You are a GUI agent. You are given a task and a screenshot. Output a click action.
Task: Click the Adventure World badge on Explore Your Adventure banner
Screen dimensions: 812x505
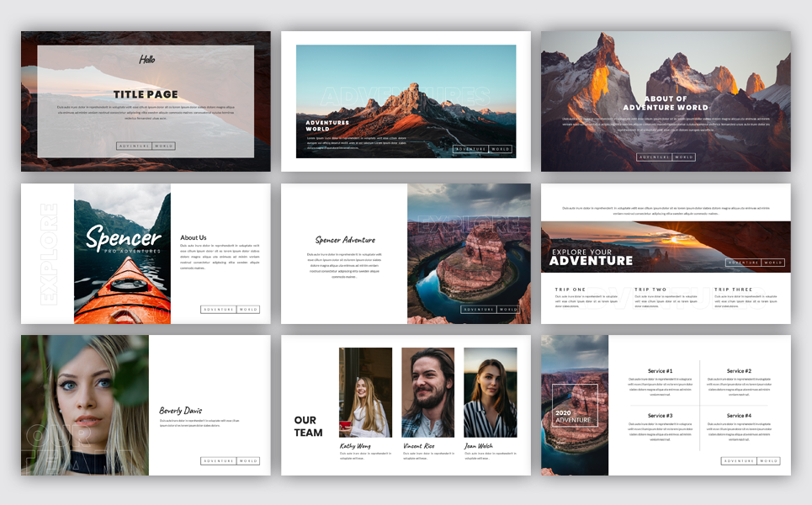point(755,263)
